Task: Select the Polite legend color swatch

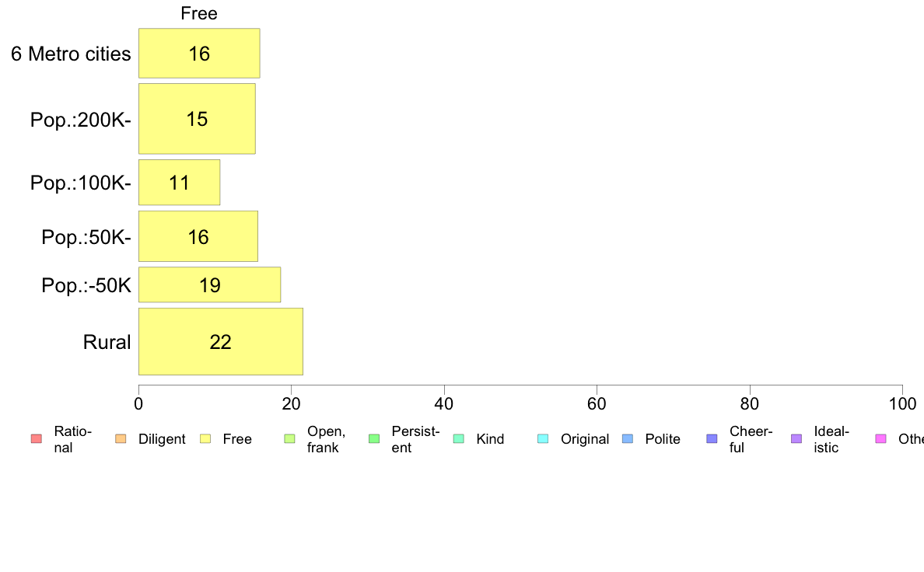Action: pos(628,439)
